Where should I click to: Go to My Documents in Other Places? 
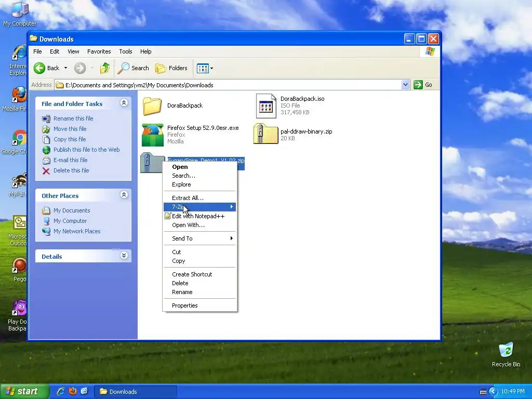(x=72, y=211)
